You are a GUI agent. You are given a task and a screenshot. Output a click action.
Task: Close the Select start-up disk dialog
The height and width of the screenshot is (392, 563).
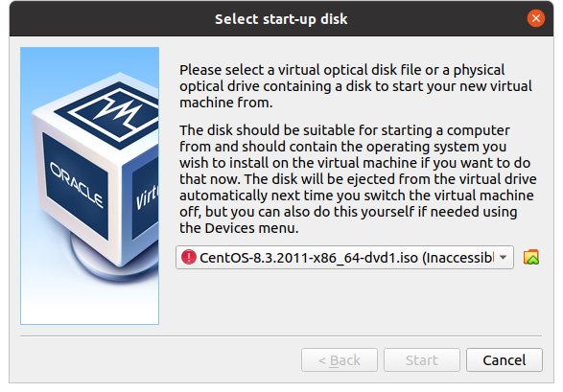536,18
